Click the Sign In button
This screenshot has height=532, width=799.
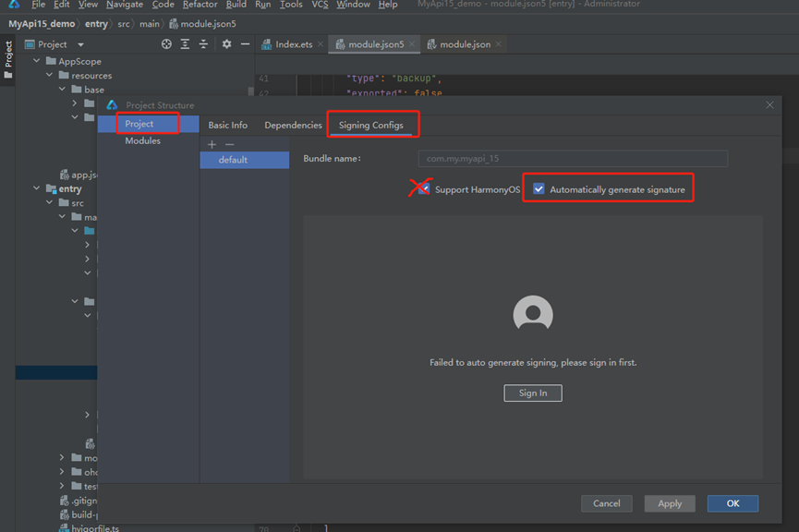533,393
